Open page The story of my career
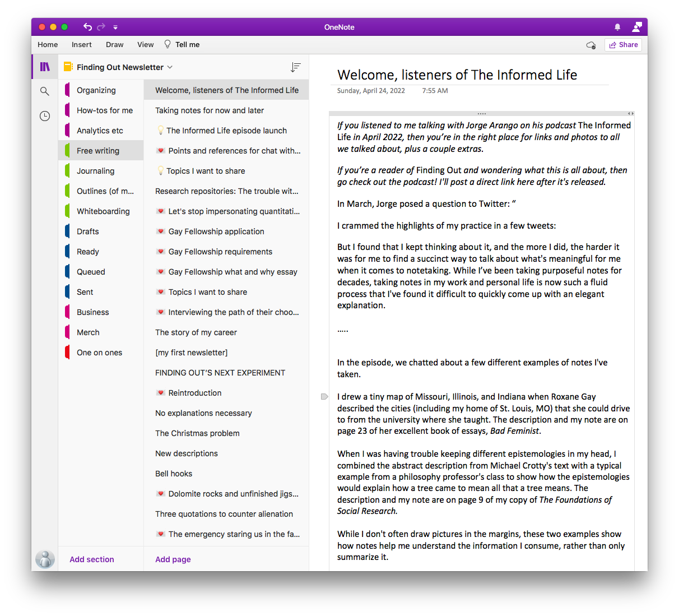 click(226, 332)
